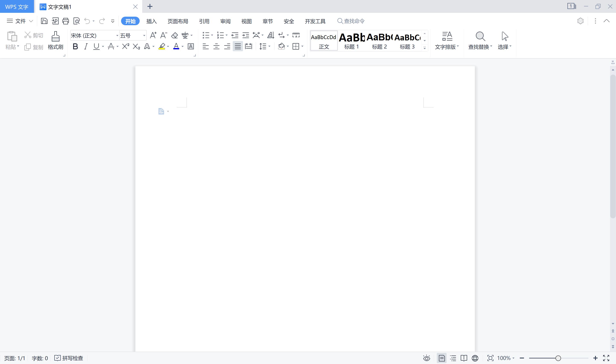The height and width of the screenshot is (364, 616).
Task: Open the 文件 menu
Action: 20,21
